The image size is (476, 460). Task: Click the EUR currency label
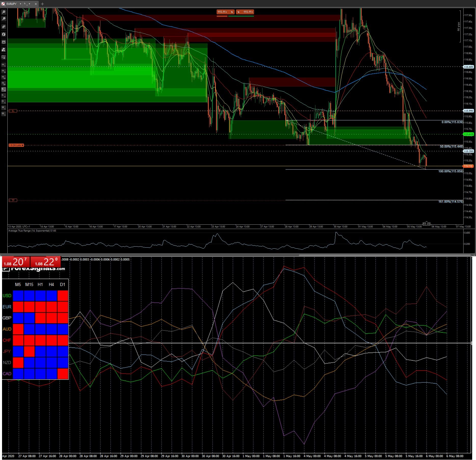pyautogui.click(x=7, y=307)
